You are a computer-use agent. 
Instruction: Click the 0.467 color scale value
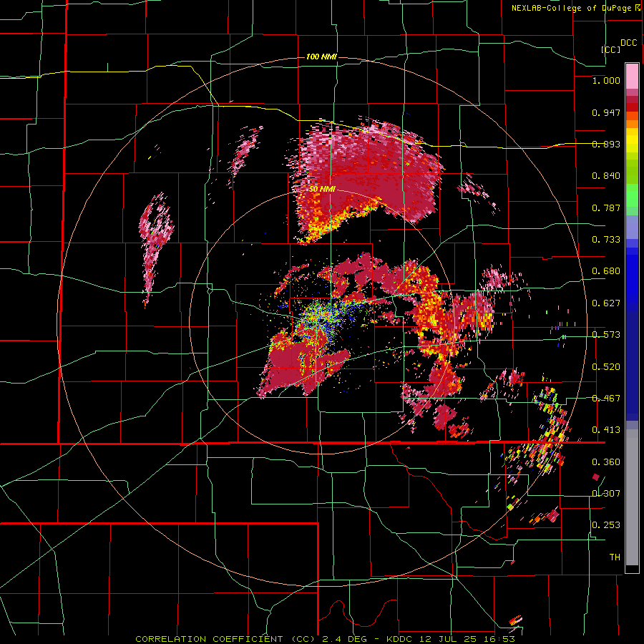[606, 399]
